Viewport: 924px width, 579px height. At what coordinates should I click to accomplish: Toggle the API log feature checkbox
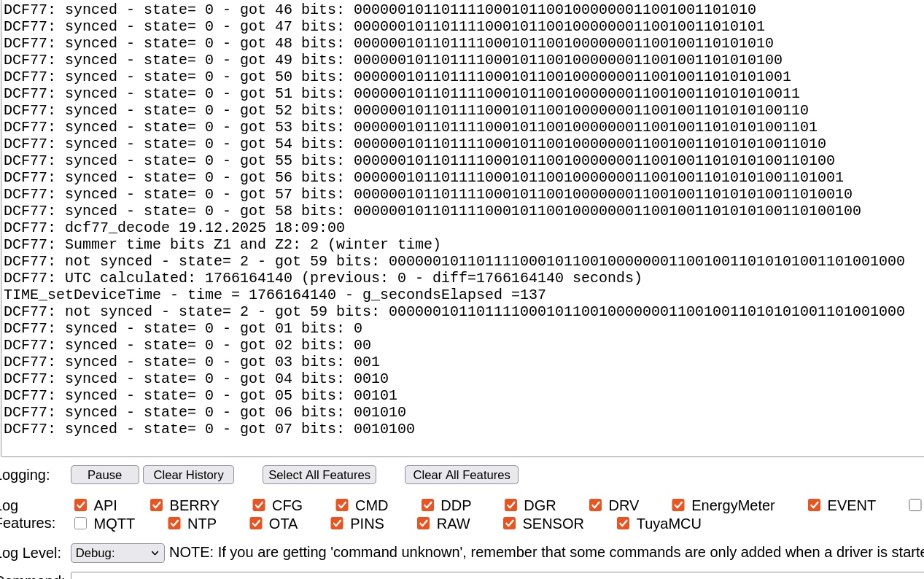[x=81, y=505]
